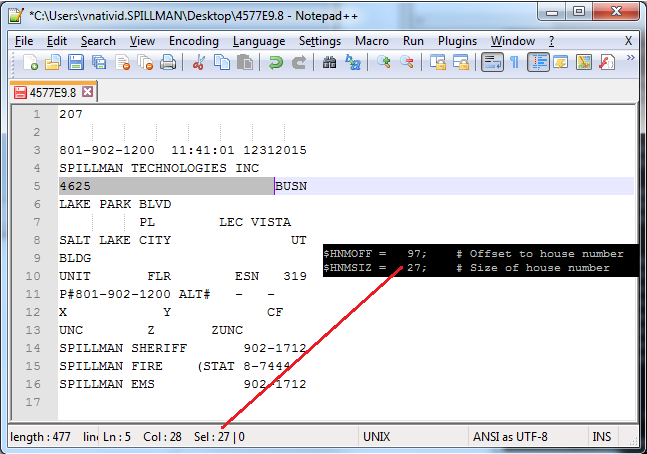Select the 4577E9.8 document tab
Viewport: 647px width, 454px height.
[x=53, y=92]
